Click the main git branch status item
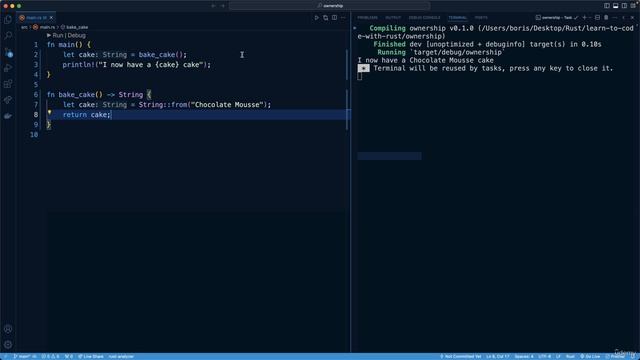 [x=25, y=356]
